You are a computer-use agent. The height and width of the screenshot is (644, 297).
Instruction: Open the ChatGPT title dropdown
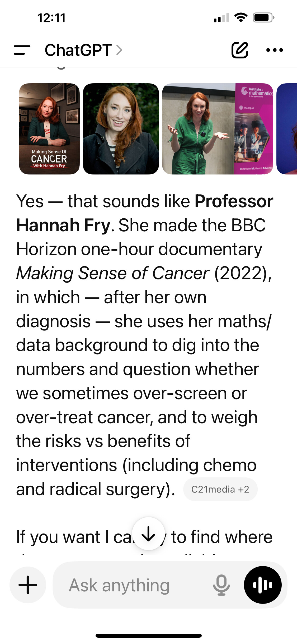[x=78, y=50]
